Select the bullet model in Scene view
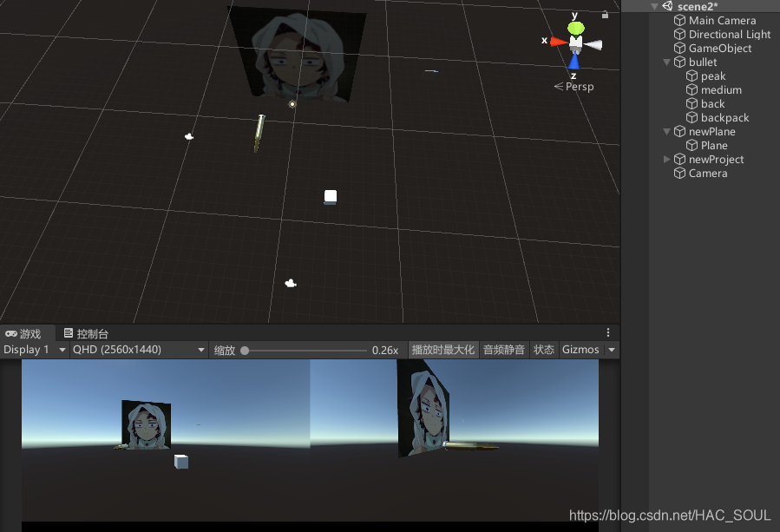 259,134
